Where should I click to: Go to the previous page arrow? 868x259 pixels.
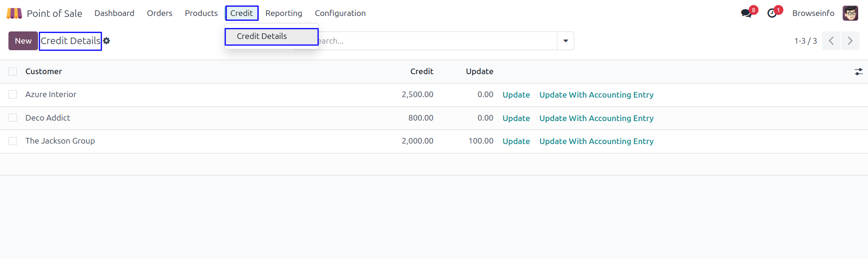tap(831, 41)
